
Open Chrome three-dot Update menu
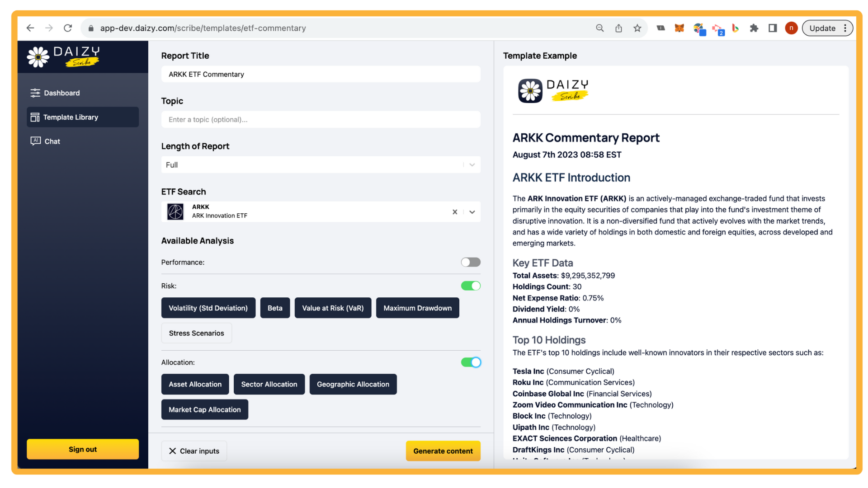(845, 28)
